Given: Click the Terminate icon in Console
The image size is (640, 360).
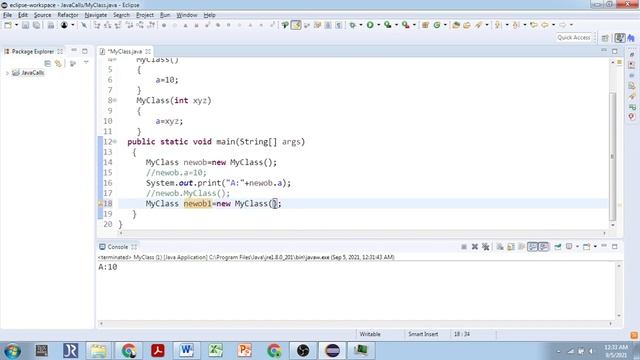Looking at the screenshot, I should 464,247.
